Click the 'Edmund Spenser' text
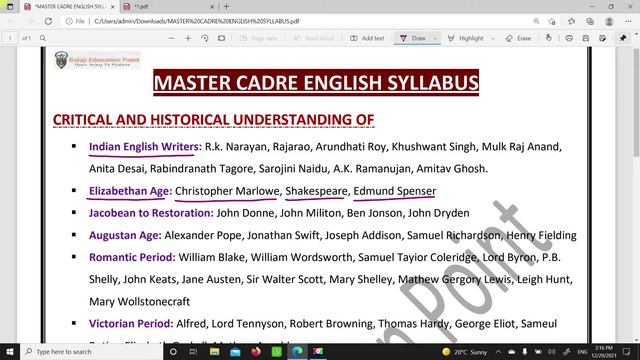The height and width of the screenshot is (360, 640). 395,191
